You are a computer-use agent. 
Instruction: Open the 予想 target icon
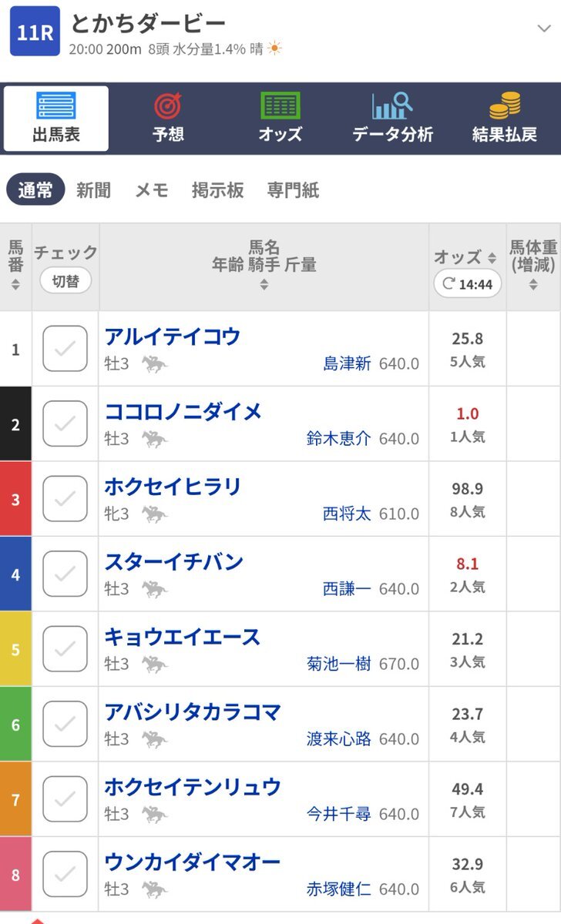point(168,106)
